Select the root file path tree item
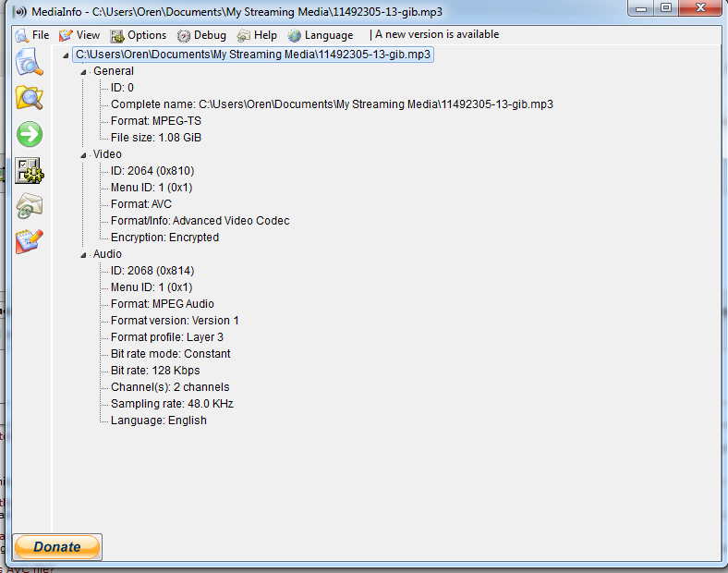 pyautogui.click(x=253, y=55)
